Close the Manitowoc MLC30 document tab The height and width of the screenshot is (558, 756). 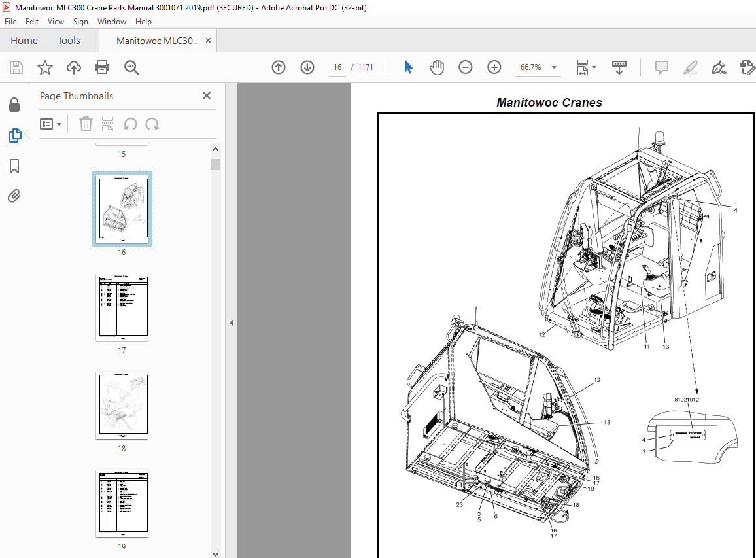(x=208, y=41)
